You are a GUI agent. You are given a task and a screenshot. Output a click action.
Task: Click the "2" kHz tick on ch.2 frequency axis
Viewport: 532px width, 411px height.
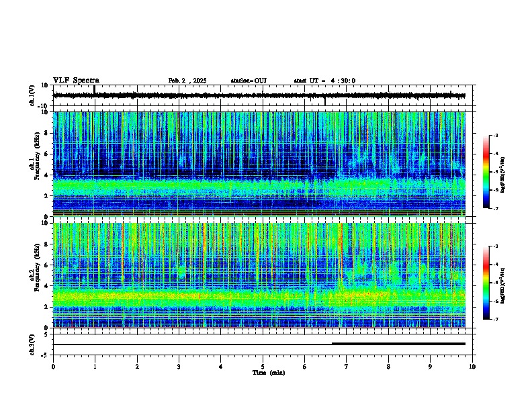(x=48, y=307)
